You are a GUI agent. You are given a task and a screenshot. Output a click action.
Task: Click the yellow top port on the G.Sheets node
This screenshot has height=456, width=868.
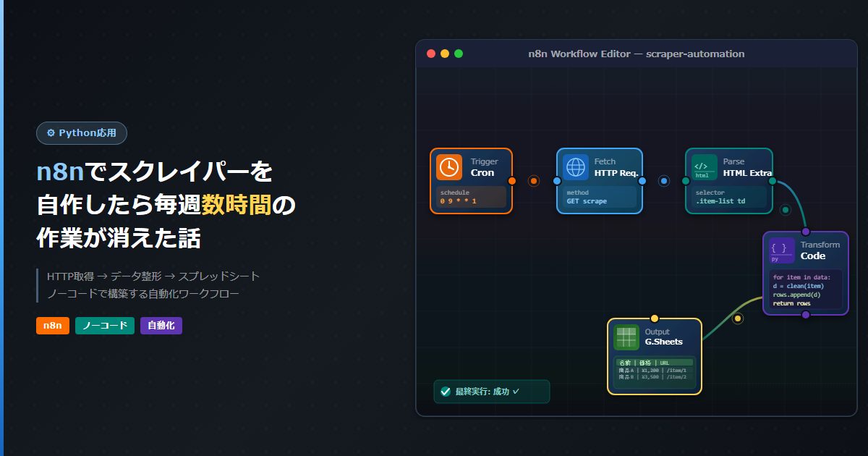[655, 318]
